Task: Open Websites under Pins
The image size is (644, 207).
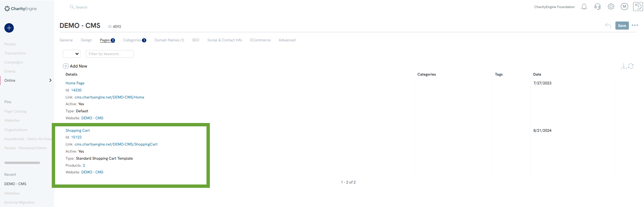Action: [x=12, y=120]
